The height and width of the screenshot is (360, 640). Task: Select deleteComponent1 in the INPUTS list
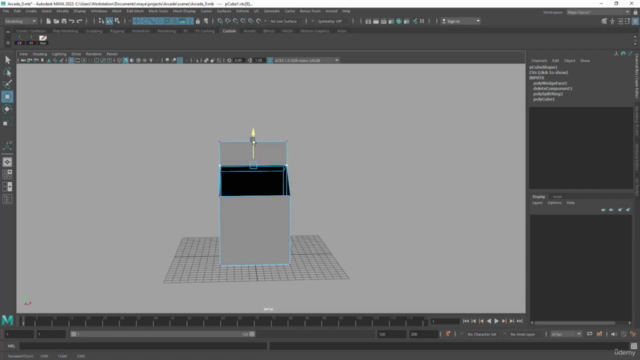tap(553, 89)
